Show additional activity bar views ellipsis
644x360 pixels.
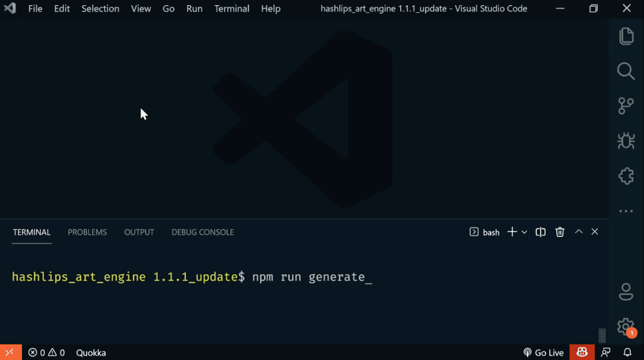coord(626,211)
